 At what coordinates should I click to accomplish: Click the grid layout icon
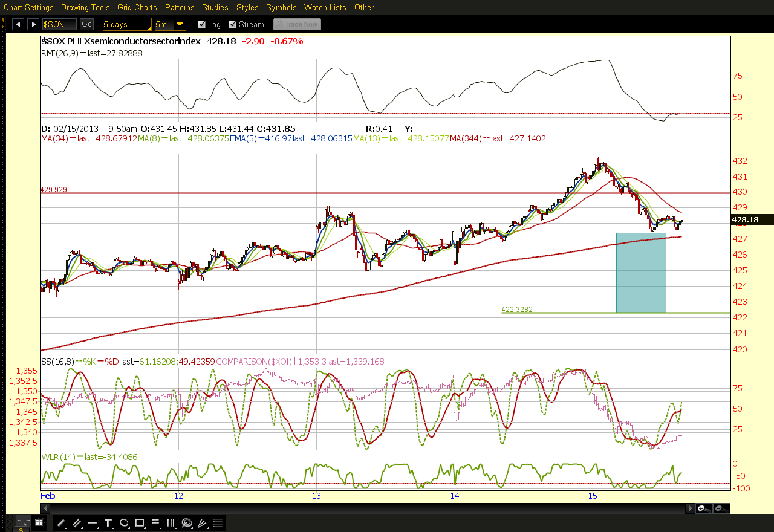click(39, 523)
